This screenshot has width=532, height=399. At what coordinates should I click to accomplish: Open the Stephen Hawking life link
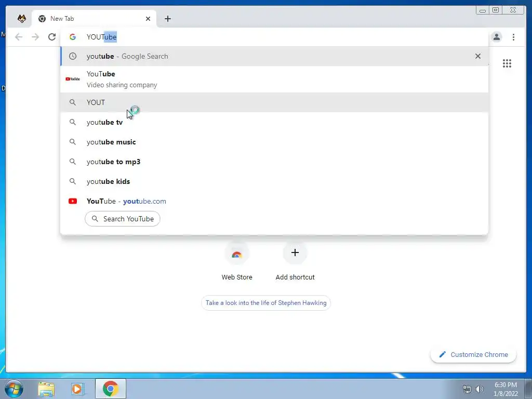click(x=266, y=303)
